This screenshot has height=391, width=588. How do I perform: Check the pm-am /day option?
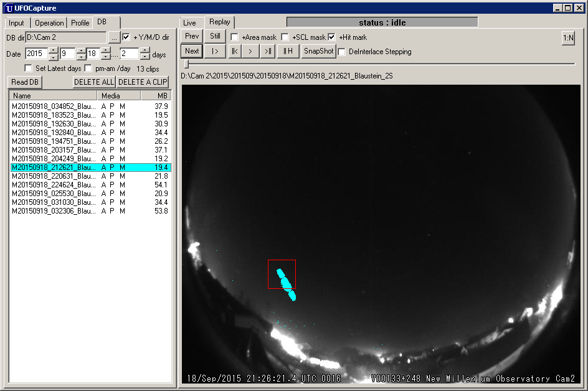[88, 68]
